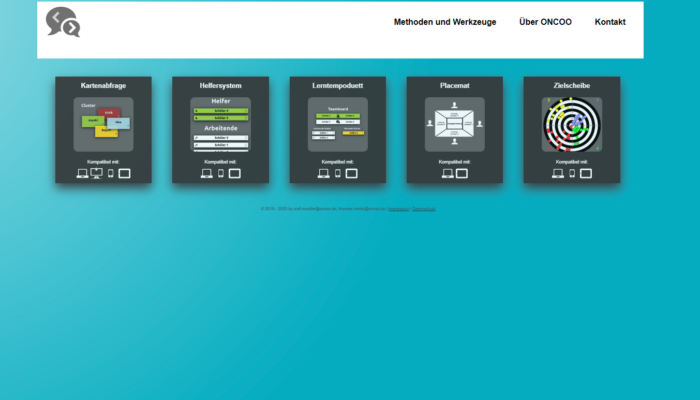Click desktop monitor icon under Kartenabfrage
Image resolution: width=700 pixels, height=400 pixels.
pos(96,173)
